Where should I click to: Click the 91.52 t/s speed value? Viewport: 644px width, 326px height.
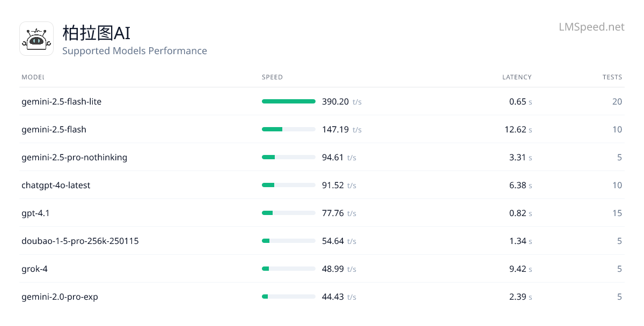339,185
